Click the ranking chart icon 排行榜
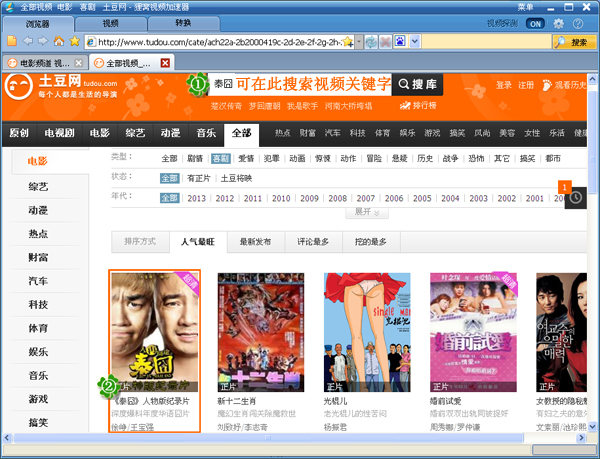Viewport: 600px width, 459px height. (x=418, y=106)
